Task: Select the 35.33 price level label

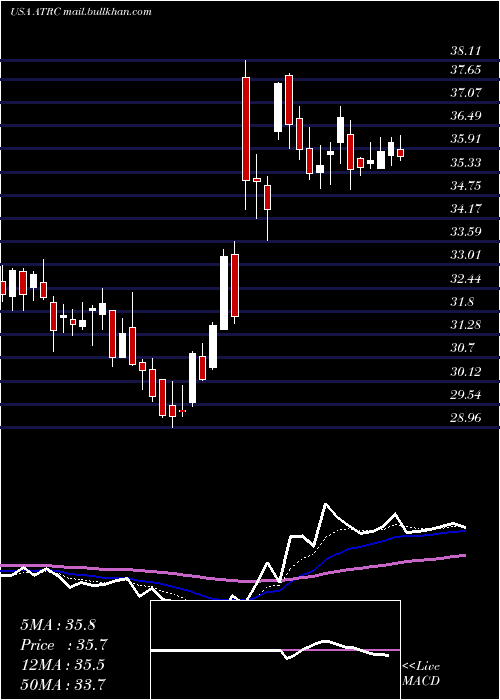Action: [x=466, y=163]
